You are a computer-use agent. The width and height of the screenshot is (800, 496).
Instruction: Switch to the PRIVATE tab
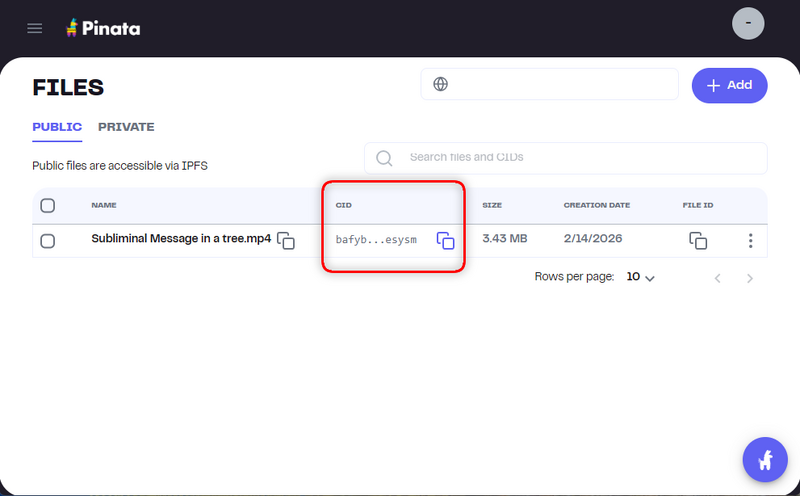[x=126, y=127]
